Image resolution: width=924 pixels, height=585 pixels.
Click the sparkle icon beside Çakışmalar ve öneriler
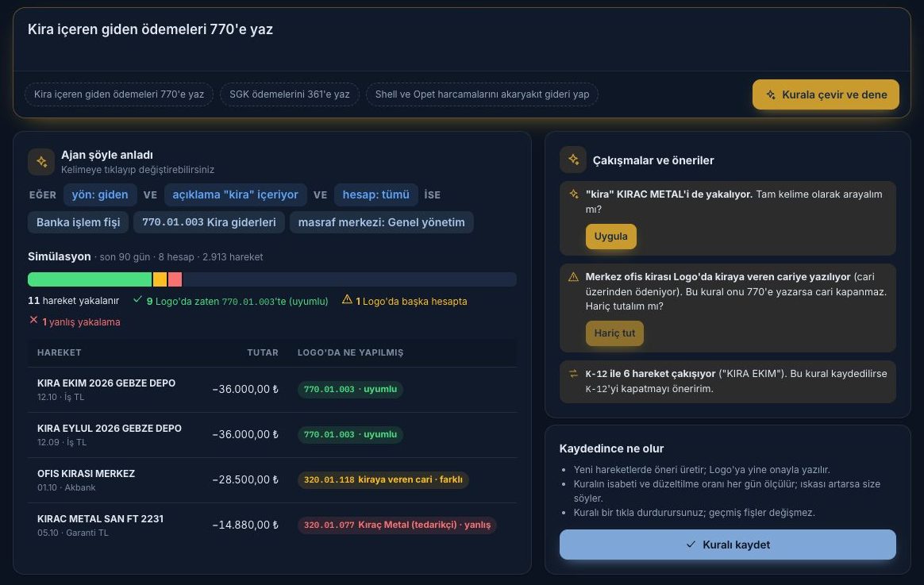click(573, 160)
